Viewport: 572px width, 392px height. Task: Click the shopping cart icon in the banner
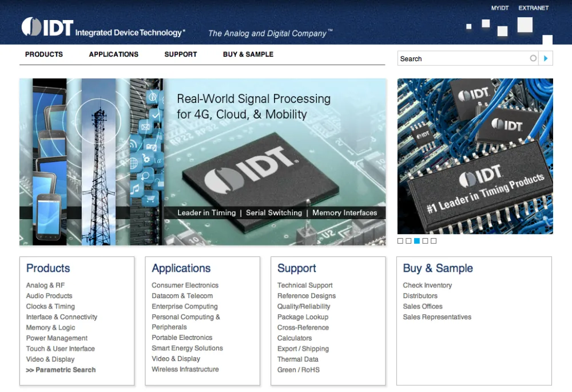[x=150, y=199]
